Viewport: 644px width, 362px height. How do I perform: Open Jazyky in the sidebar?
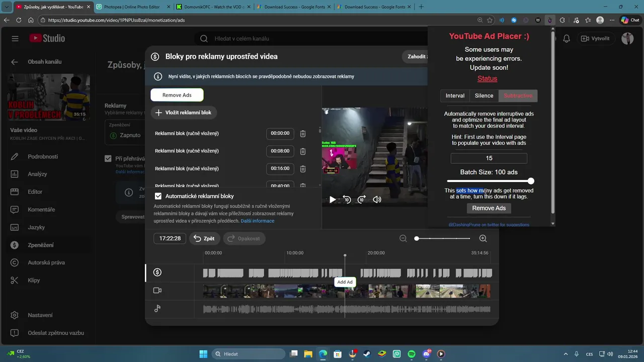[36, 227]
